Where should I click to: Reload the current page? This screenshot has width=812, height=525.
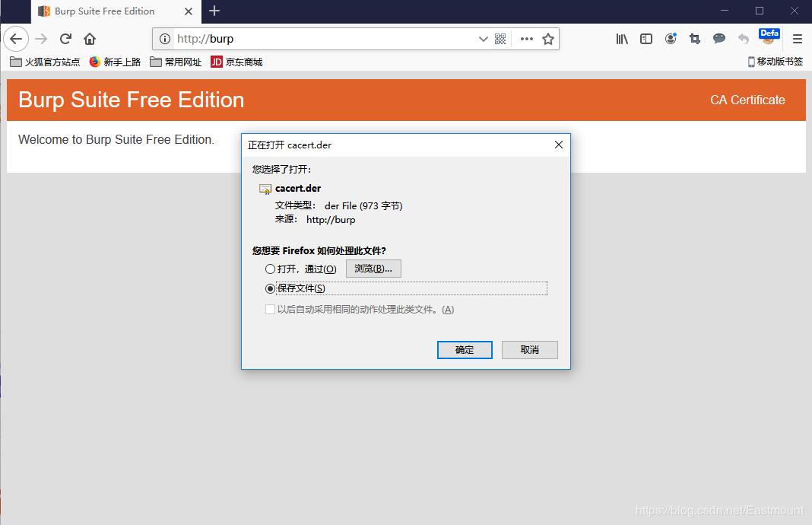click(65, 39)
